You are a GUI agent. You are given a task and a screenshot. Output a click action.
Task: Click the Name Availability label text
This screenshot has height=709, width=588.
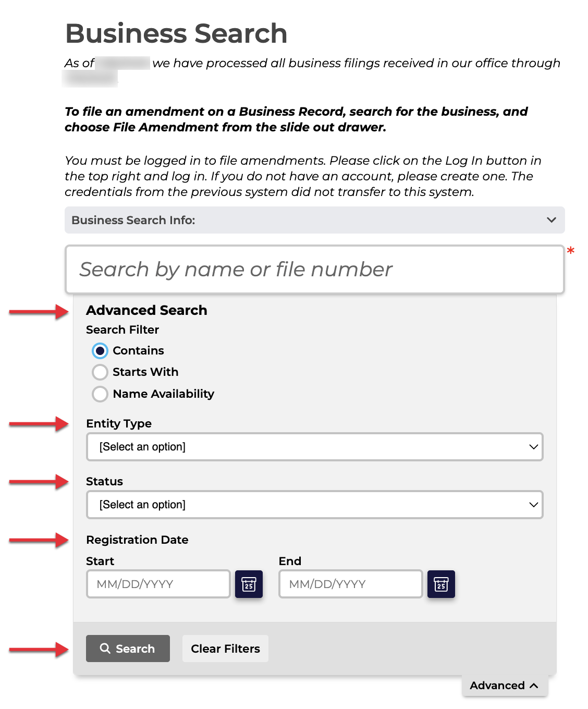tap(163, 394)
